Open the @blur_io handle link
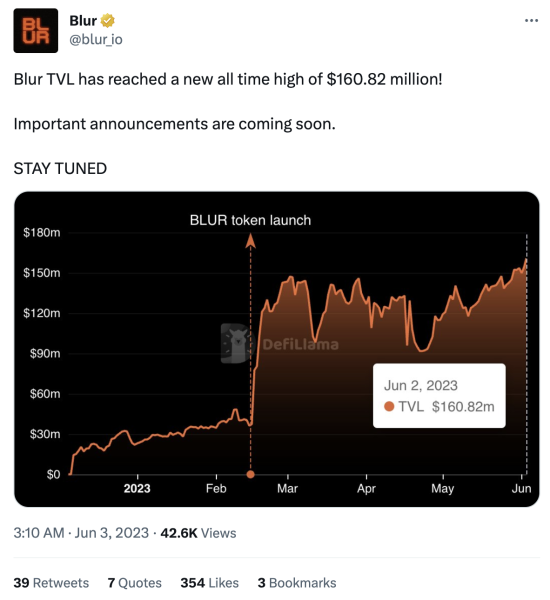This screenshot has height=600, width=550. [x=96, y=39]
